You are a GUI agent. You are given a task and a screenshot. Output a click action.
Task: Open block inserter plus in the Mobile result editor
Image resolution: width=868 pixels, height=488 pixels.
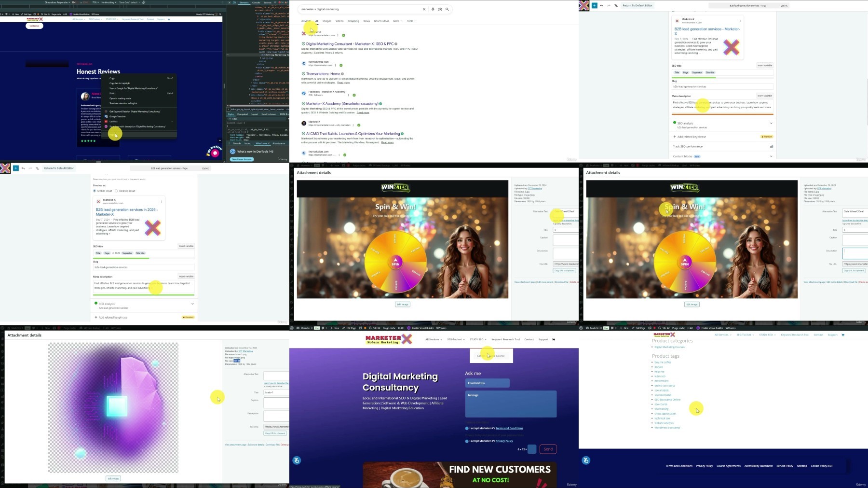(16, 168)
